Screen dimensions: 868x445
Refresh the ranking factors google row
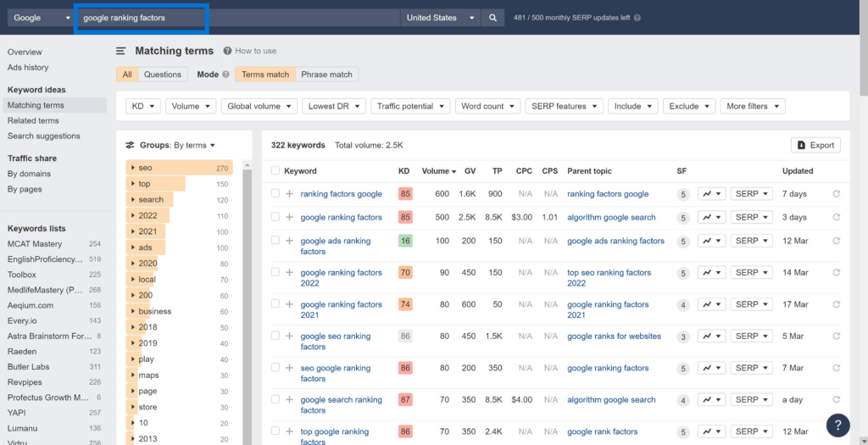pos(837,194)
